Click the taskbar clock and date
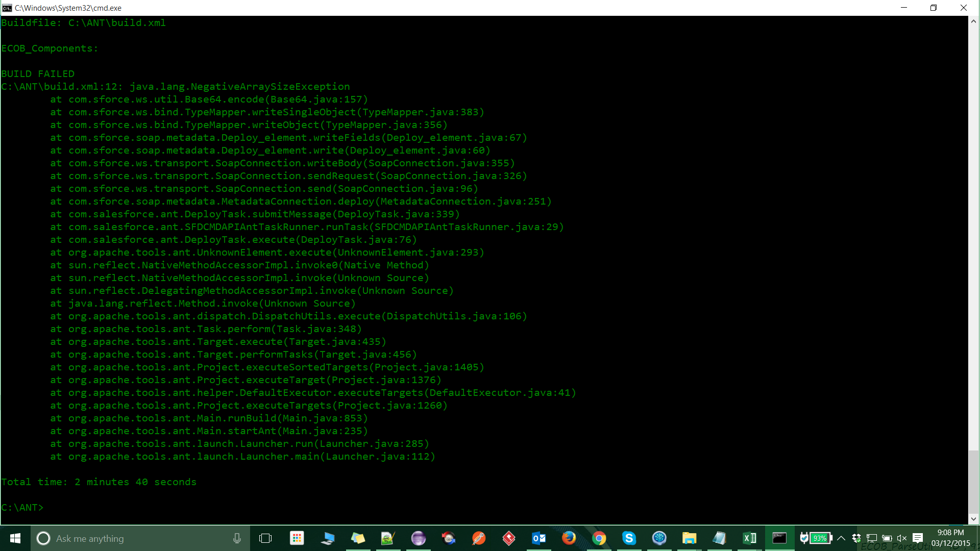The image size is (980, 551). pyautogui.click(x=950, y=538)
